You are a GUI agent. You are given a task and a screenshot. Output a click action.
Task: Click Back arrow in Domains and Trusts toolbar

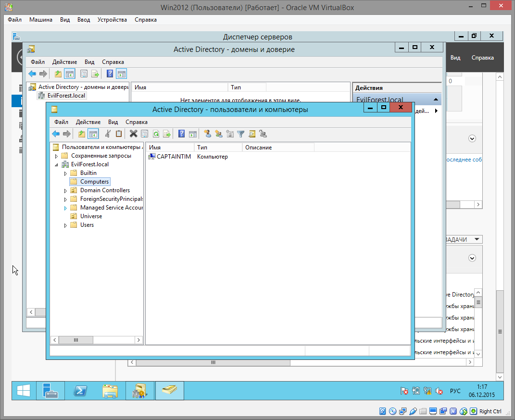32,74
